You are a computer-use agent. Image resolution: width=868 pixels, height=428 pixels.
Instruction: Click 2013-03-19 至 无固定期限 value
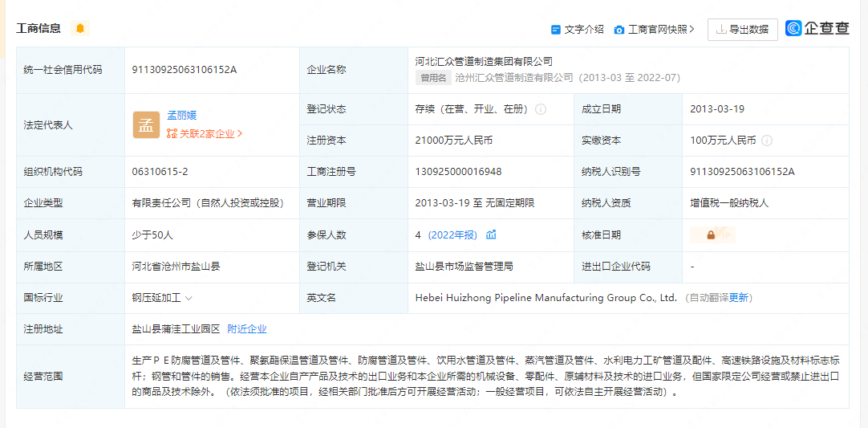tap(475, 203)
